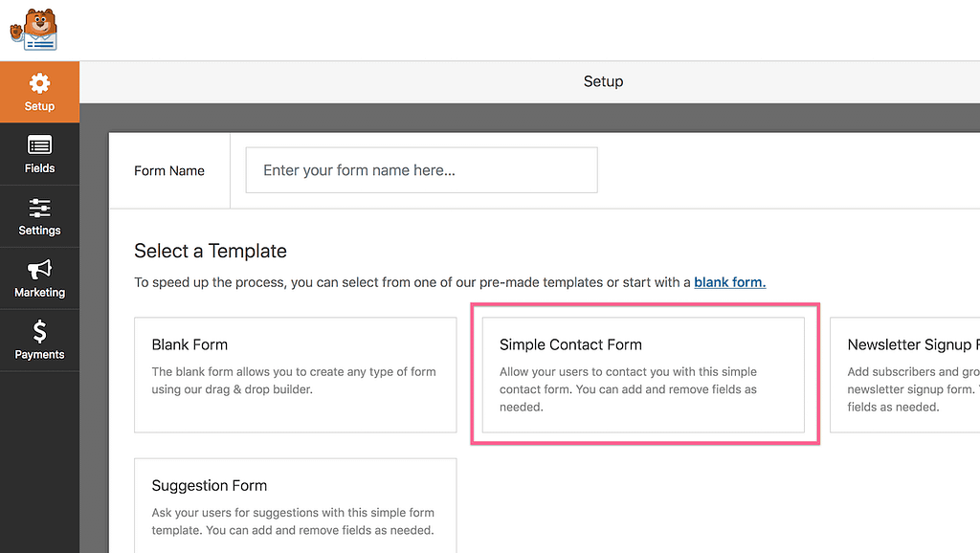Viewport: 980px width, 553px height.
Task: Click the Select a Template heading
Action: [x=210, y=251]
